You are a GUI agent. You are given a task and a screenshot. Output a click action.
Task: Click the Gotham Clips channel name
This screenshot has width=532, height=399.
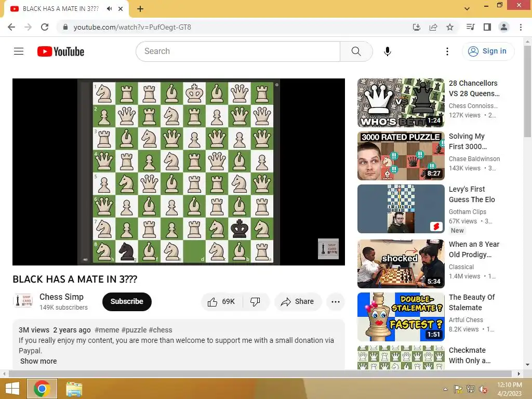click(468, 212)
